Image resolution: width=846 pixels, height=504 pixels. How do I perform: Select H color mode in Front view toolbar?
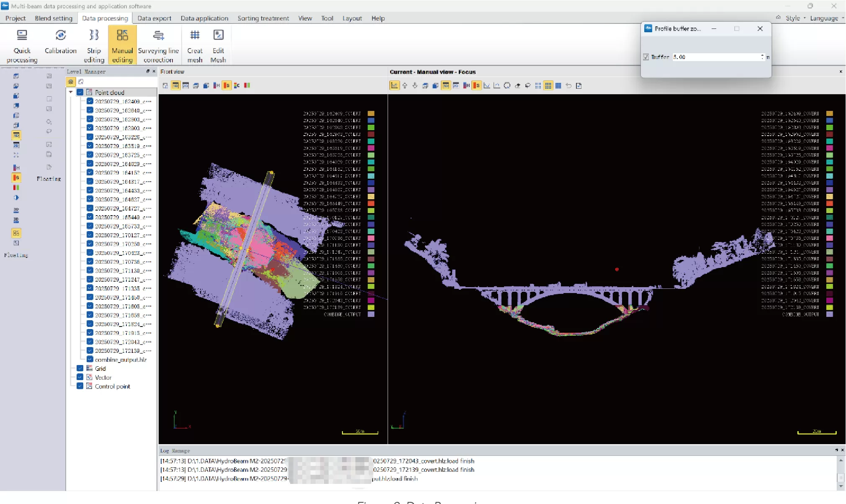[x=216, y=85]
